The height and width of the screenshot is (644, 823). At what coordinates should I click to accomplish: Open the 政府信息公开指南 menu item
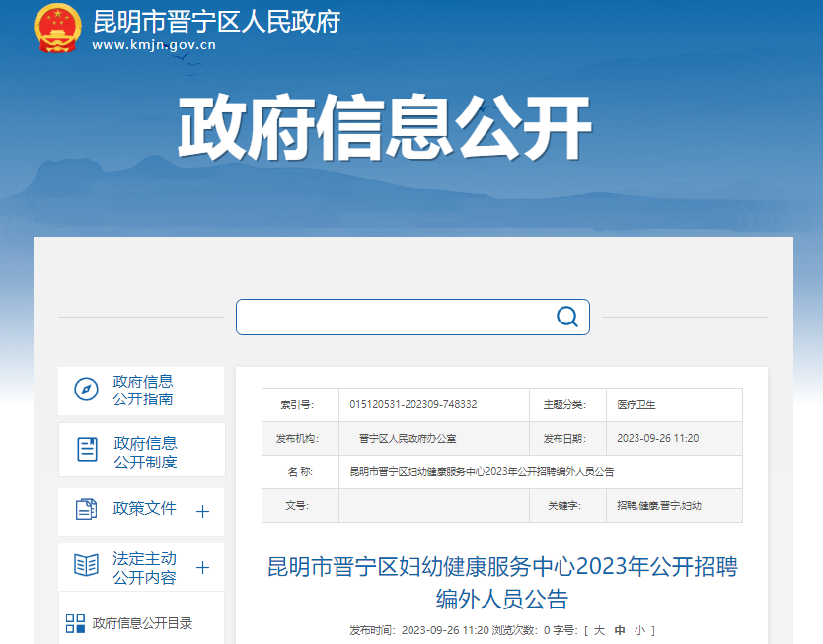click(x=143, y=391)
